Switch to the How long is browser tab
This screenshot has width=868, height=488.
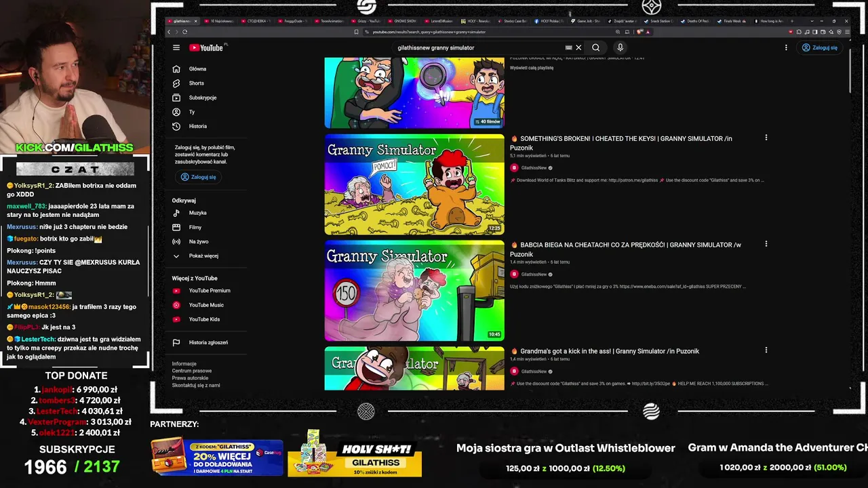768,21
